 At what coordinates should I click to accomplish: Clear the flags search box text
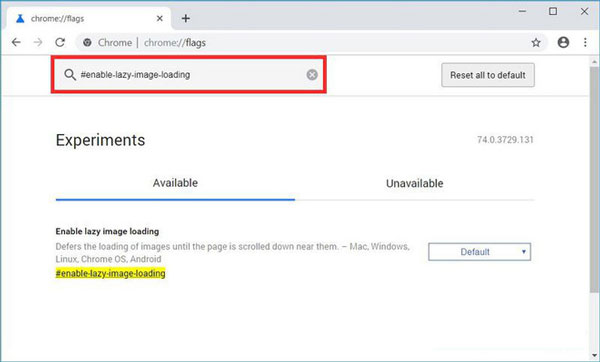312,75
